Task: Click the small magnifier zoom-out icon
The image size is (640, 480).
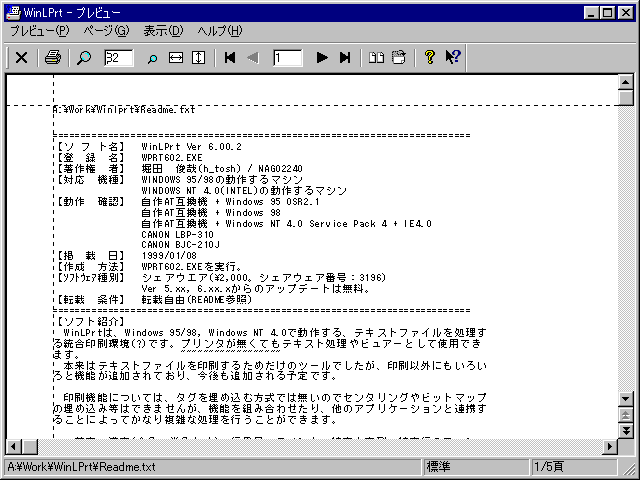Action: pyautogui.click(x=152, y=58)
